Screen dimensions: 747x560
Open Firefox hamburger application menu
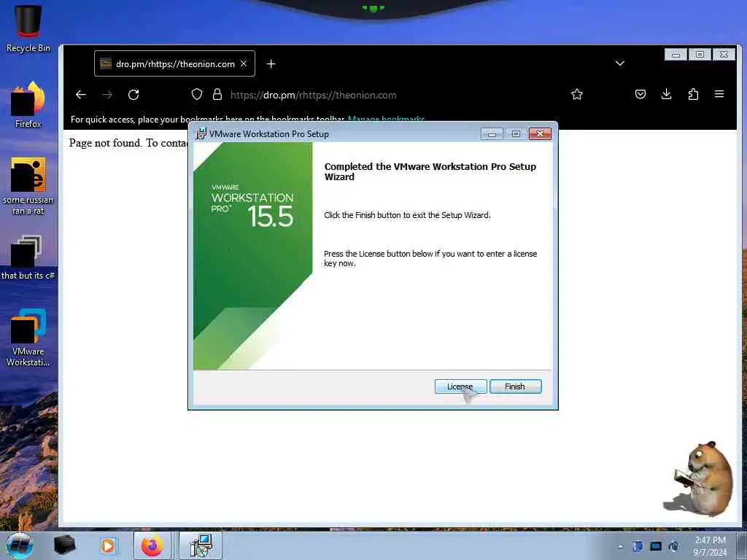719,94
